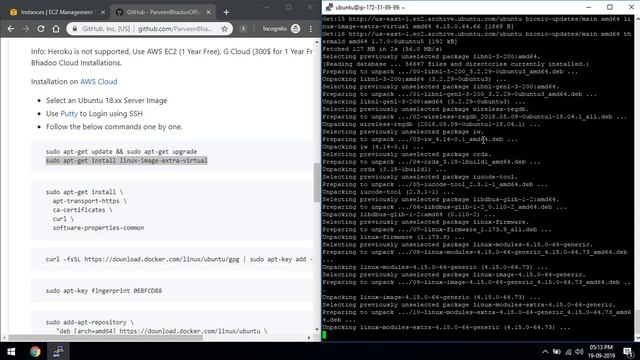Switch to the Instances EC2 Management tab
Viewport: 640px width, 360px height.
pos(57,12)
